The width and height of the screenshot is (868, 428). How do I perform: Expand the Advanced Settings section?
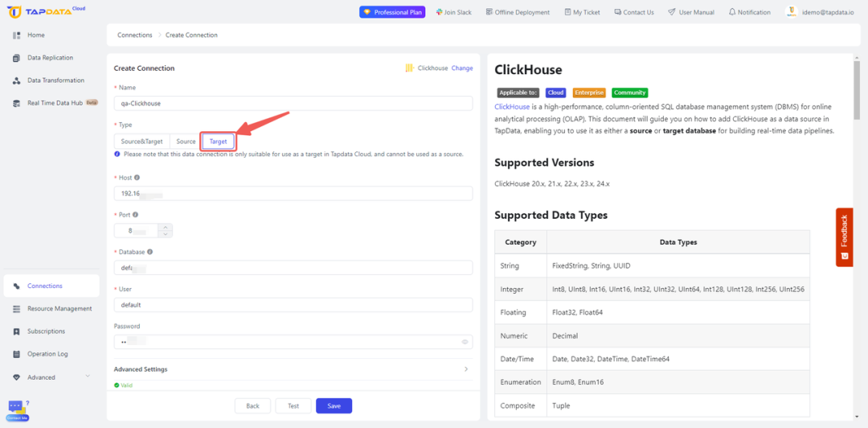[293, 369]
